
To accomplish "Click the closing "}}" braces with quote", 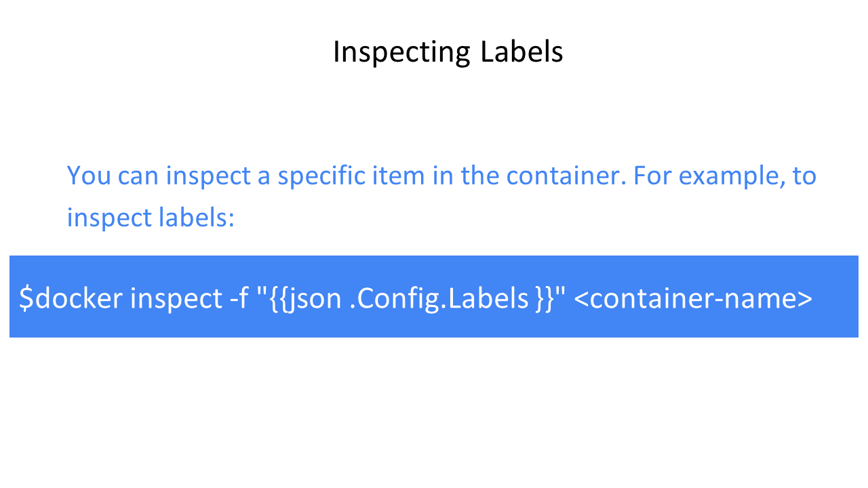I will pyautogui.click(x=550, y=297).
